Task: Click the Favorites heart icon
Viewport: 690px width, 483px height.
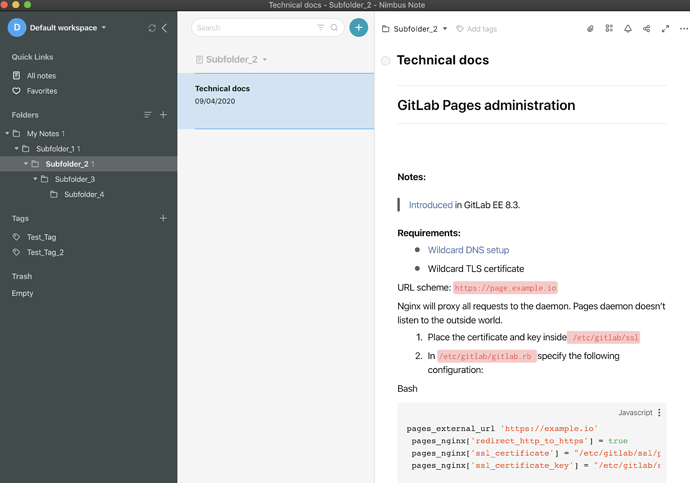Action: pyautogui.click(x=16, y=91)
